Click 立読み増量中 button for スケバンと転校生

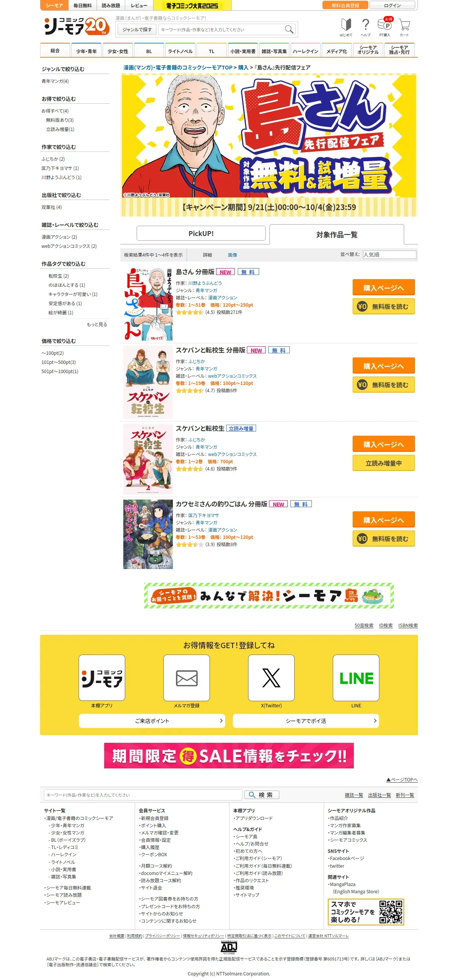384,463
